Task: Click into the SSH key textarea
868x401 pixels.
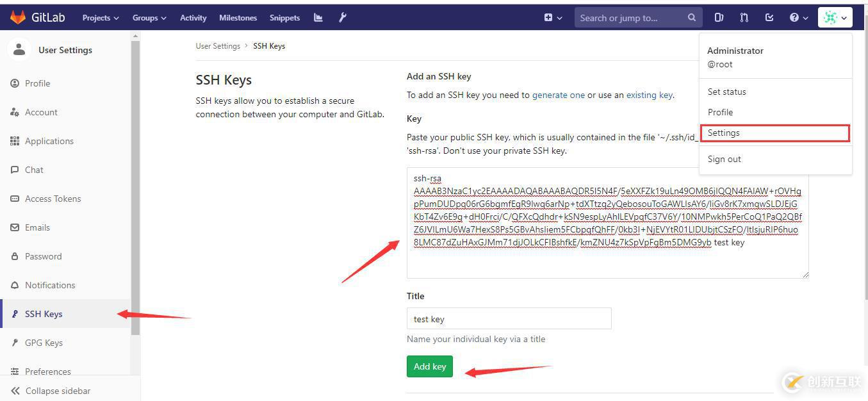Action: point(608,223)
